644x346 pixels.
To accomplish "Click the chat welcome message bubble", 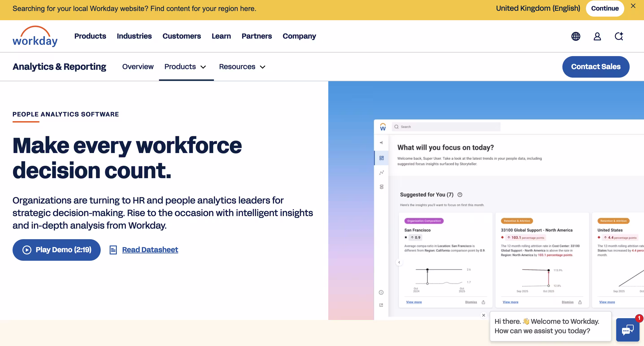I will (x=550, y=326).
